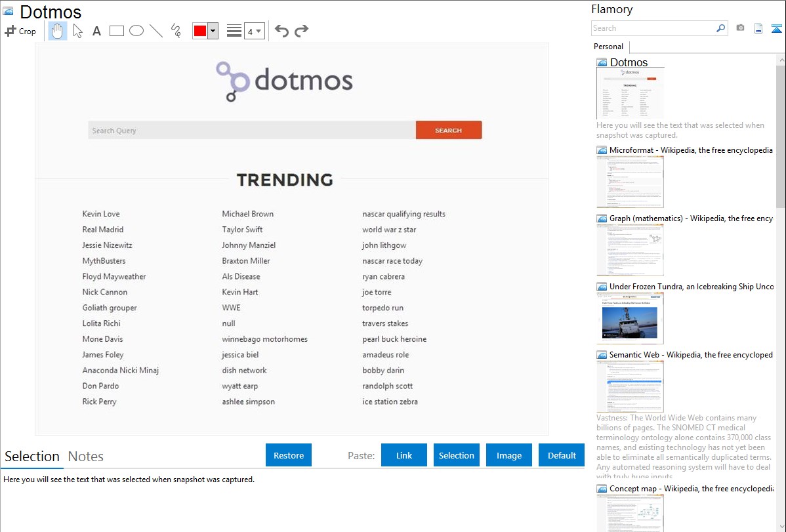Image resolution: width=786 pixels, height=532 pixels.
Task: Open the Semantic Web snapshot thumbnail
Action: tap(630, 386)
